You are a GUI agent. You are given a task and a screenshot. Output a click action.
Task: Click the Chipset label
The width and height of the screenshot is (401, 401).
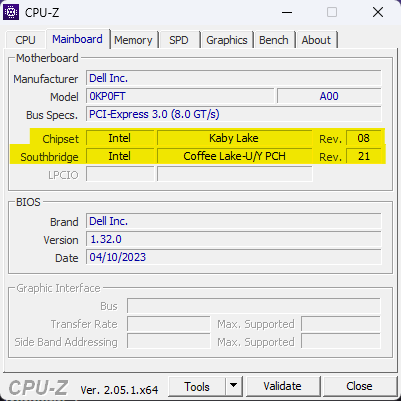tap(60, 139)
